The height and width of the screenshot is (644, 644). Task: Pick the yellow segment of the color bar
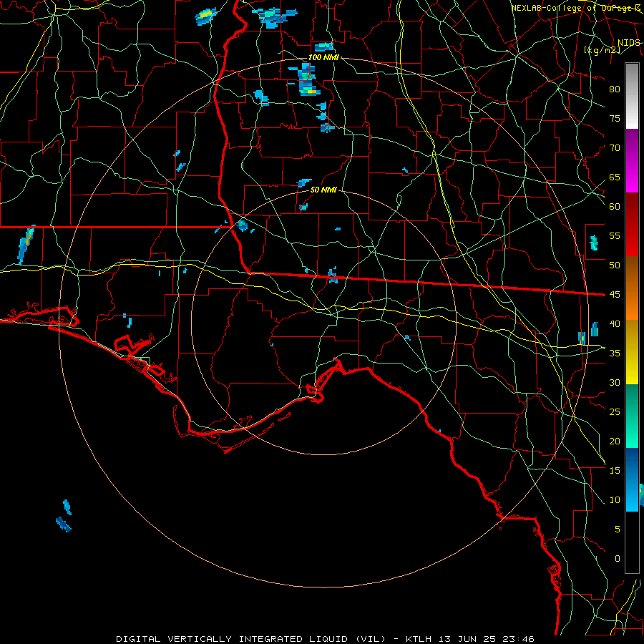pyautogui.click(x=632, y=352)
